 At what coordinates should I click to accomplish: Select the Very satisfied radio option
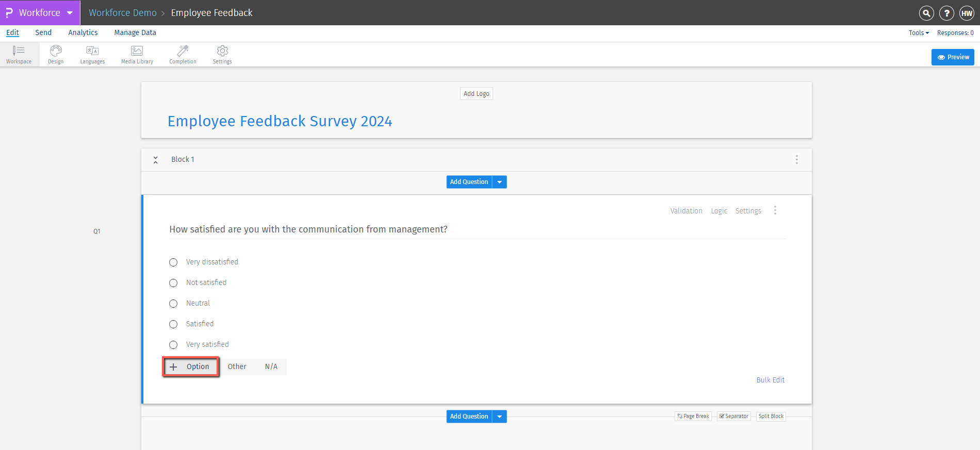tap(173, 345)
